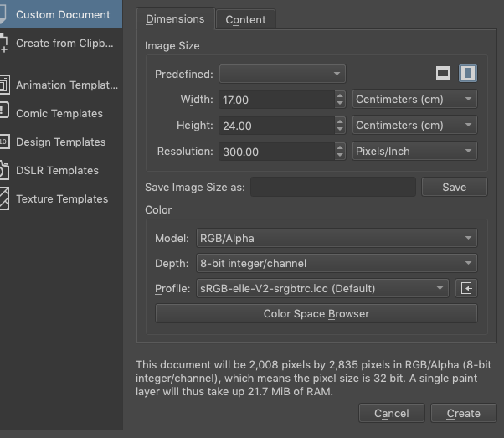The image size is (504, 438).
Task: Open the Predefined size dropdown
Action: (x=282, y=74)
